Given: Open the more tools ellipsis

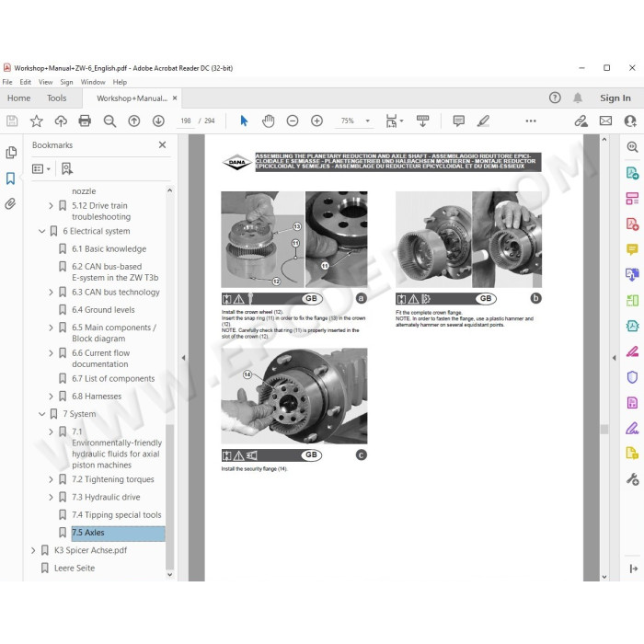Looking at the screenshot, I should tap(531, 121).
